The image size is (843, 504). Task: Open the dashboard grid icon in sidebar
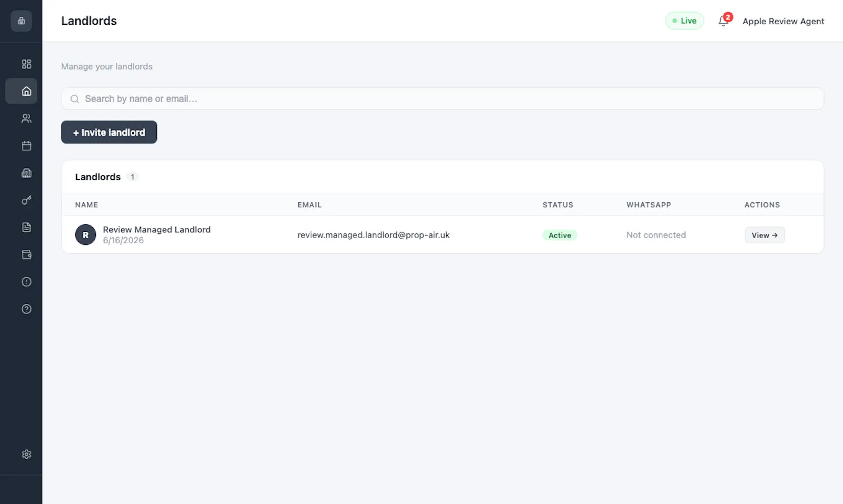pyautogui.click(x=26, y=64)
